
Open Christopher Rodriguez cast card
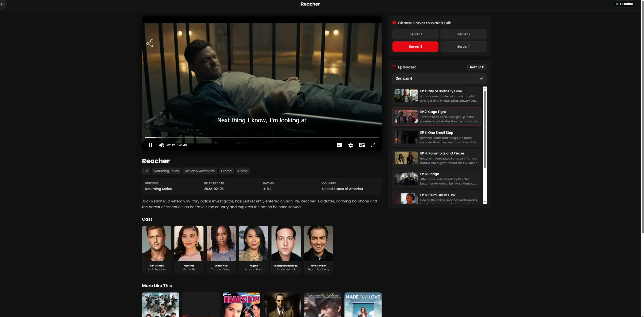pos(286,250)
